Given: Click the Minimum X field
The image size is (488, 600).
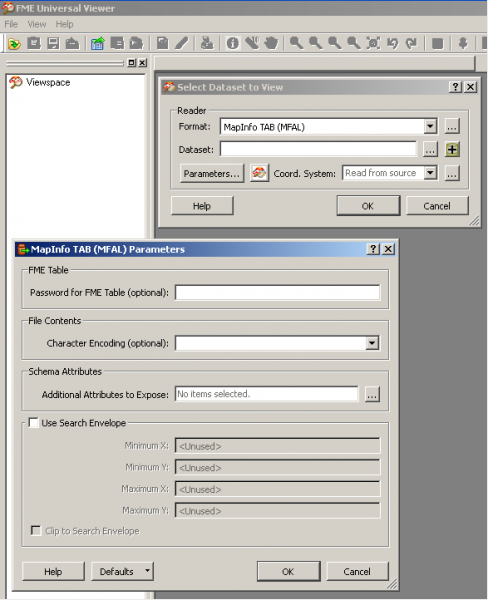Looking at the screenshot, I should (x=277, y=446).
